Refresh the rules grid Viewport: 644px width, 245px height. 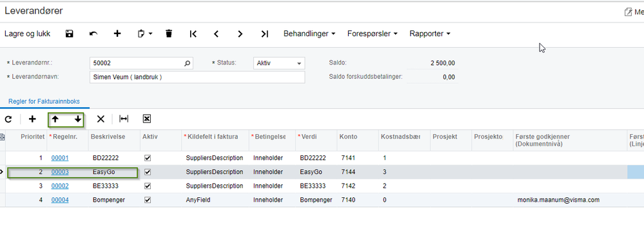[8, 119]
